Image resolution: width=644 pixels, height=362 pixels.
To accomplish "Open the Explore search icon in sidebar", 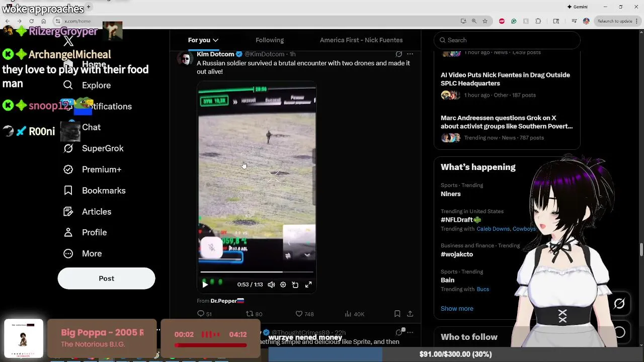I will pyautogui.click(x=68, y=85).
